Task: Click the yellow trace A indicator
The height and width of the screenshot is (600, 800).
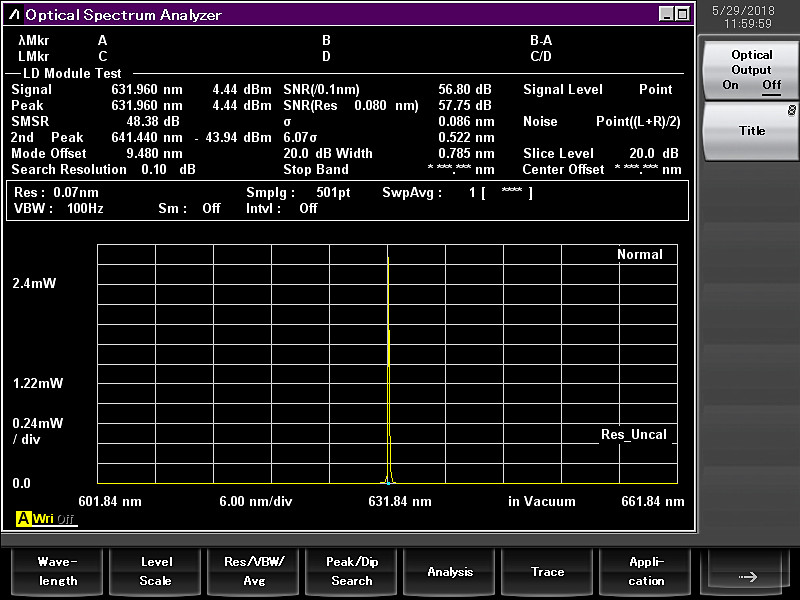Action: point(23,519)
